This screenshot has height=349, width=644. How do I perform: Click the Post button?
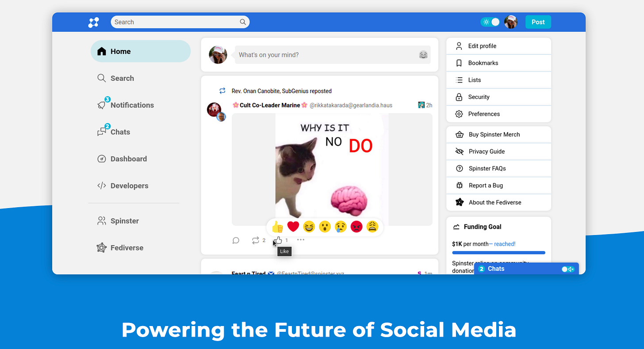coord(538,22)
